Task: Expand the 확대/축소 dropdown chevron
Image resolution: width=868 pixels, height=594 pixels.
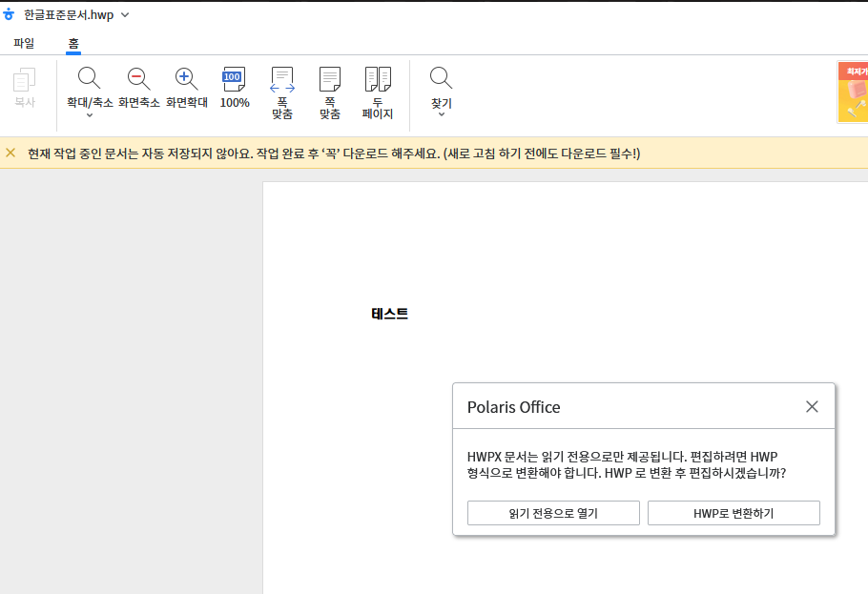Action: click(x=90, y=115)
